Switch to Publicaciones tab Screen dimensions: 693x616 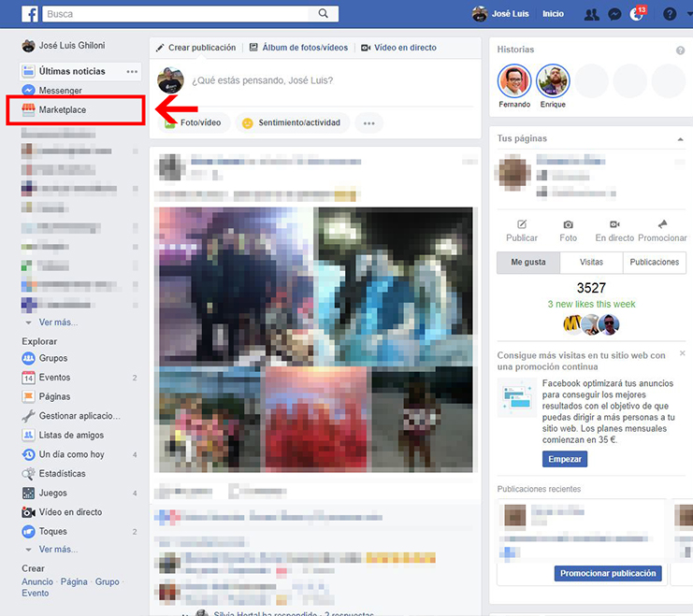pos(655,262)
